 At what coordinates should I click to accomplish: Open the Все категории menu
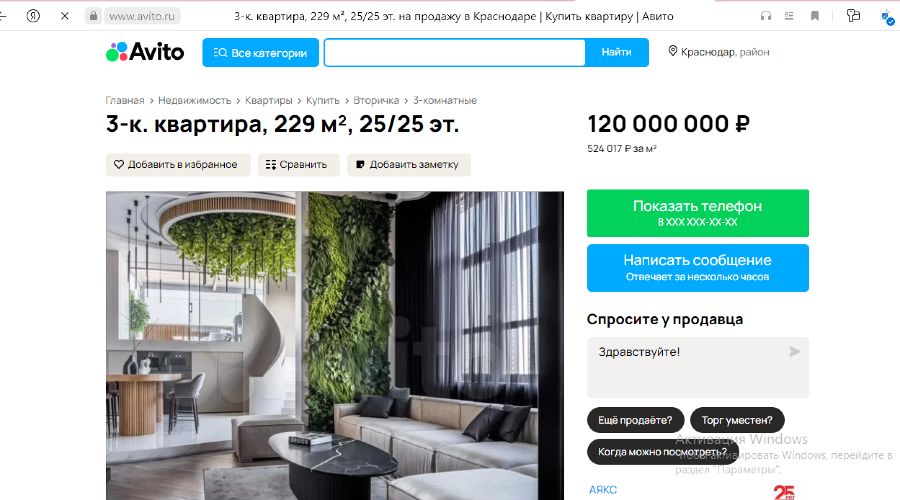click(261, 52)
